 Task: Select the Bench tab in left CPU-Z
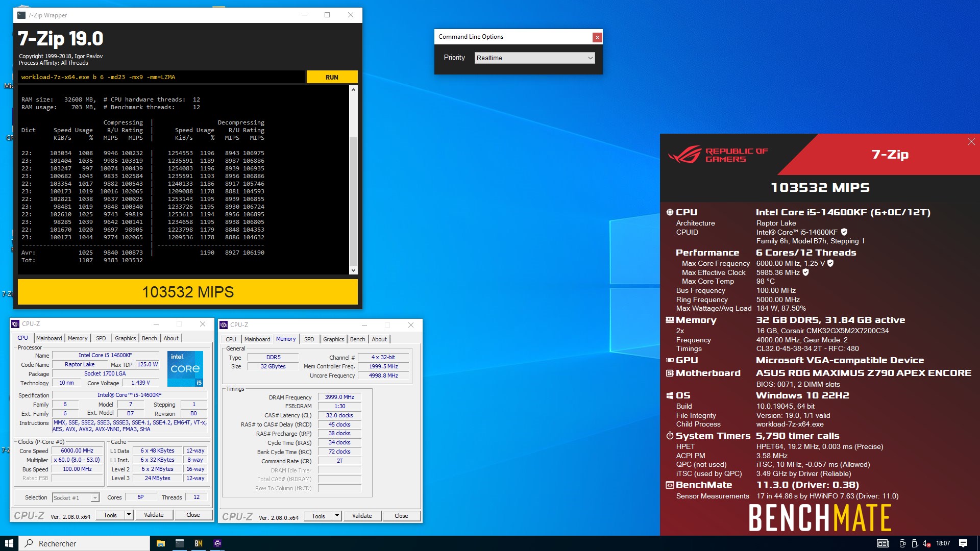coord(150,338)
